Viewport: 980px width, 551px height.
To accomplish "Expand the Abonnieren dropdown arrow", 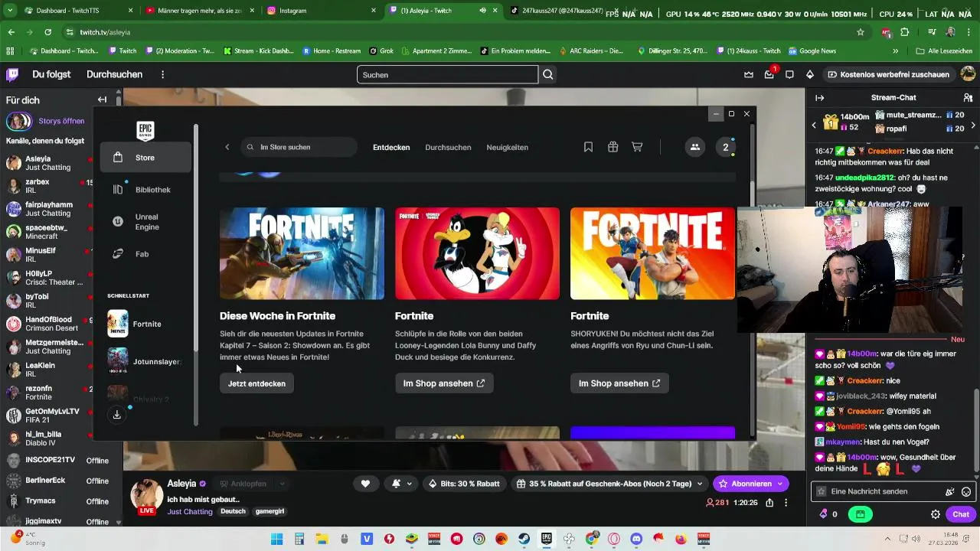I will point(780,484).
